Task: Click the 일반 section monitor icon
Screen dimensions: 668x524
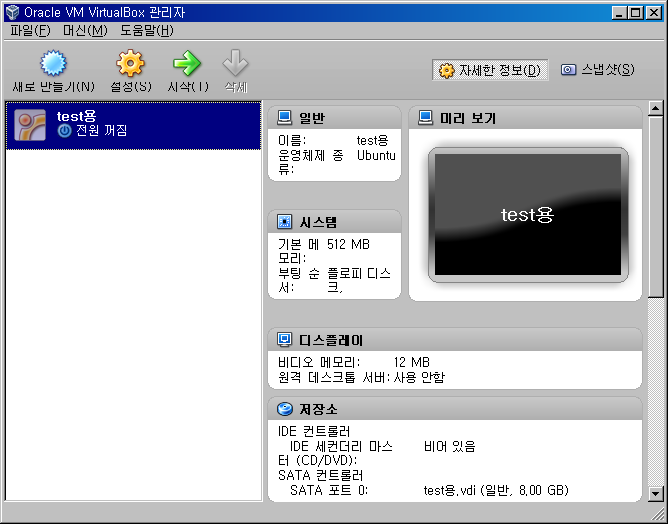Action: click(284, 118)
